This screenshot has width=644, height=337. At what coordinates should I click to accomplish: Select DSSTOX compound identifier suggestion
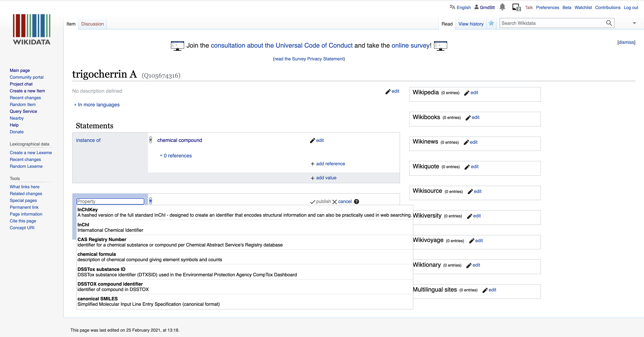point(245,287)
